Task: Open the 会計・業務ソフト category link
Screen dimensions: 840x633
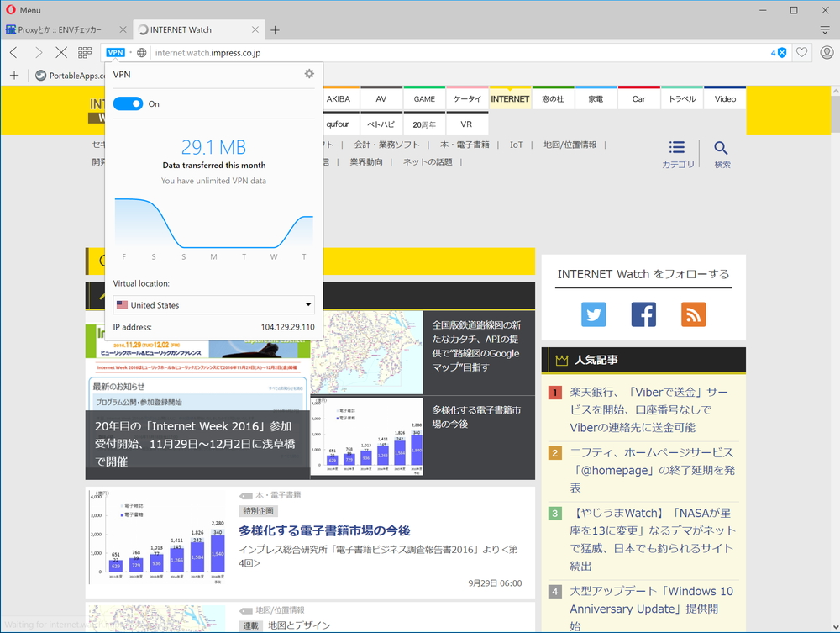Action: [x=386, y=145]
